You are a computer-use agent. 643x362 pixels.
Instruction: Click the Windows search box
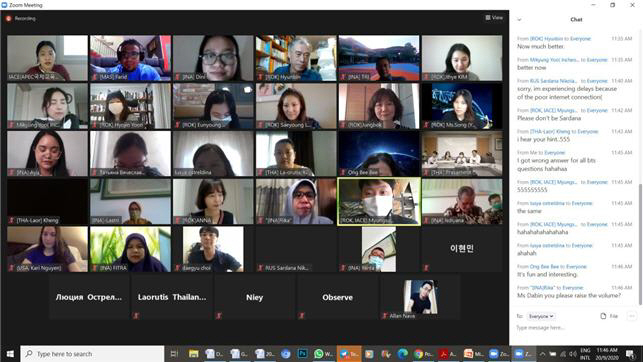92,353
